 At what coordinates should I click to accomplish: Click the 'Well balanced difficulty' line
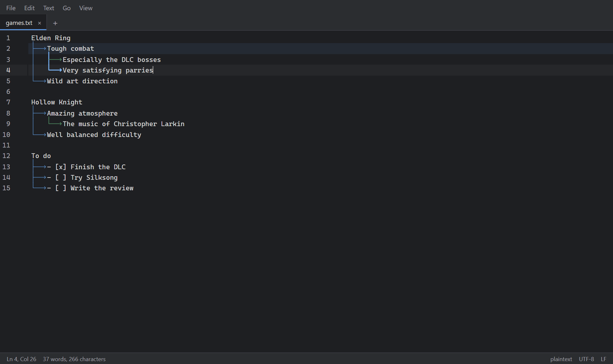coord(94,135)
